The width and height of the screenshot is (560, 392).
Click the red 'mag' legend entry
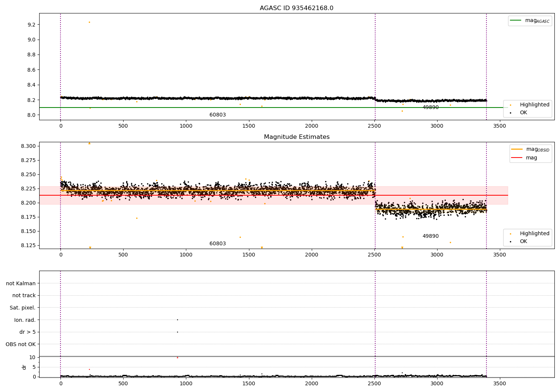[524, 158]
